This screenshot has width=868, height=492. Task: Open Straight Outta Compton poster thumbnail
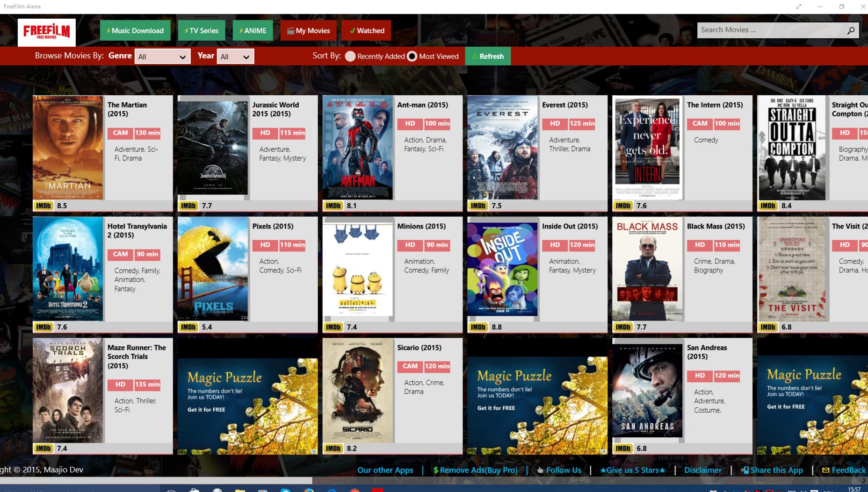click(x=792, y=148)
